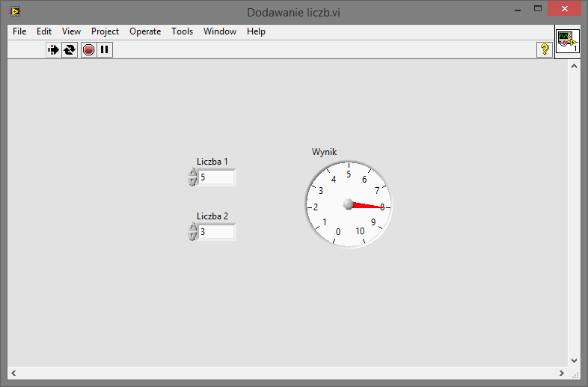
Task: Abort execution with the red stop button
Action: pyautogui.click(x=88, y=50)
